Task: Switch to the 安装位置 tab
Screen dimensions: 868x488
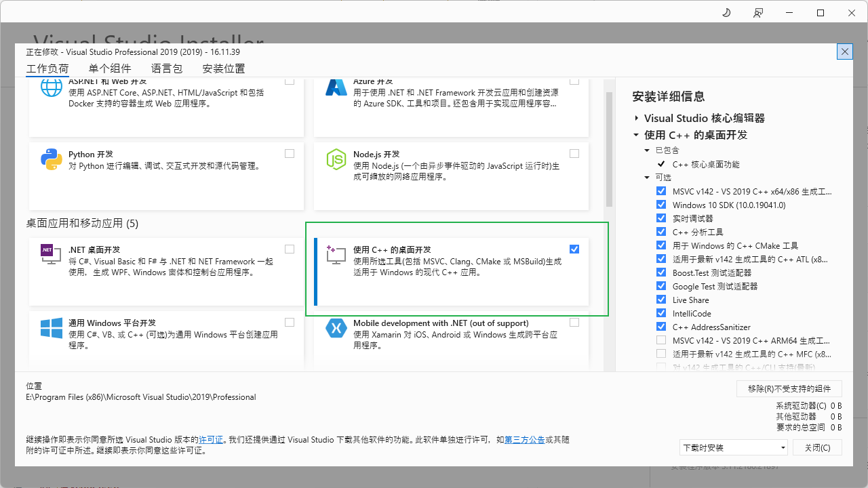Action: click(x=224, y=68)
